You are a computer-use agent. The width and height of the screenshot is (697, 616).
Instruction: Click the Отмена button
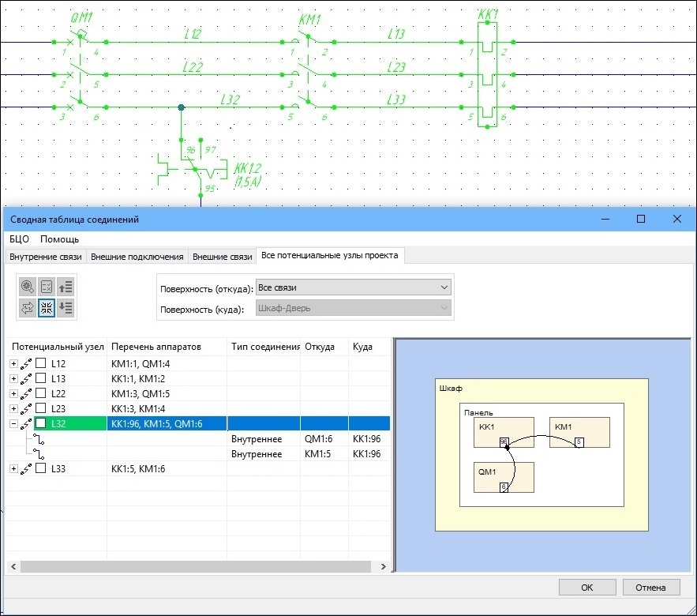(650, 587)
